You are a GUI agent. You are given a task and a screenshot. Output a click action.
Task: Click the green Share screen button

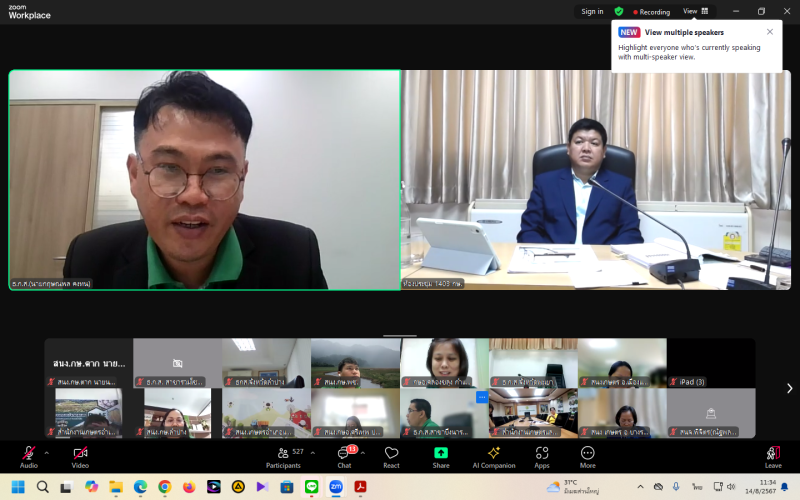click(x=441, y=454)
